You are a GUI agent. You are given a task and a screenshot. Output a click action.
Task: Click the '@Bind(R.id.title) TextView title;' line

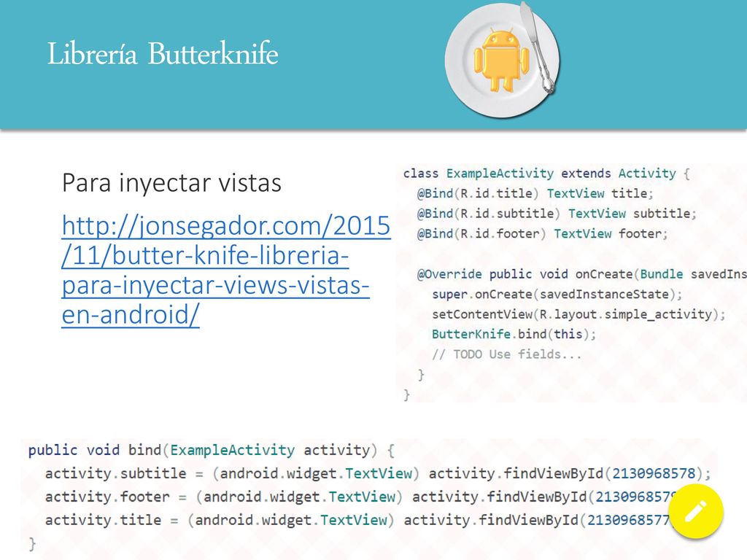535,193
